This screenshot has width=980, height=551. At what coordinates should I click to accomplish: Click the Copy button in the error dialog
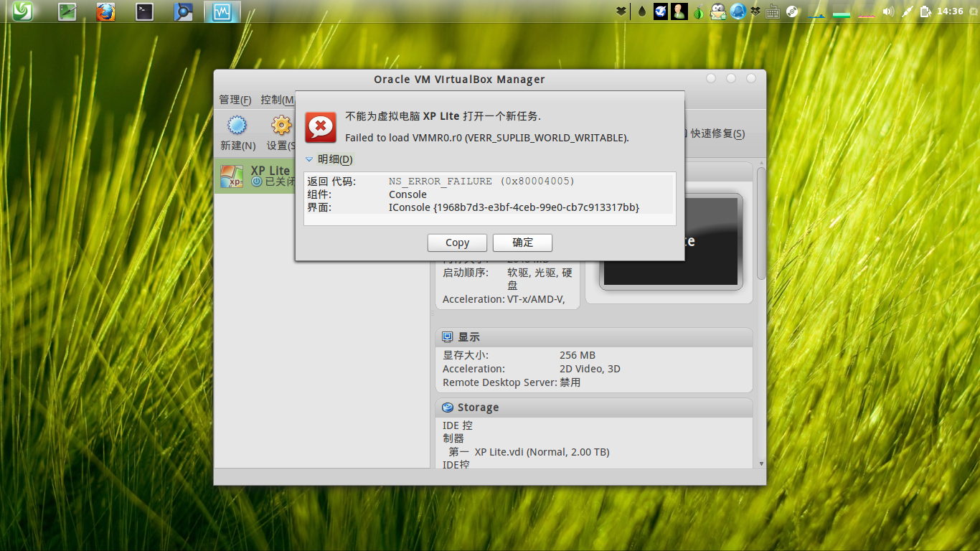tap(457, 242)
